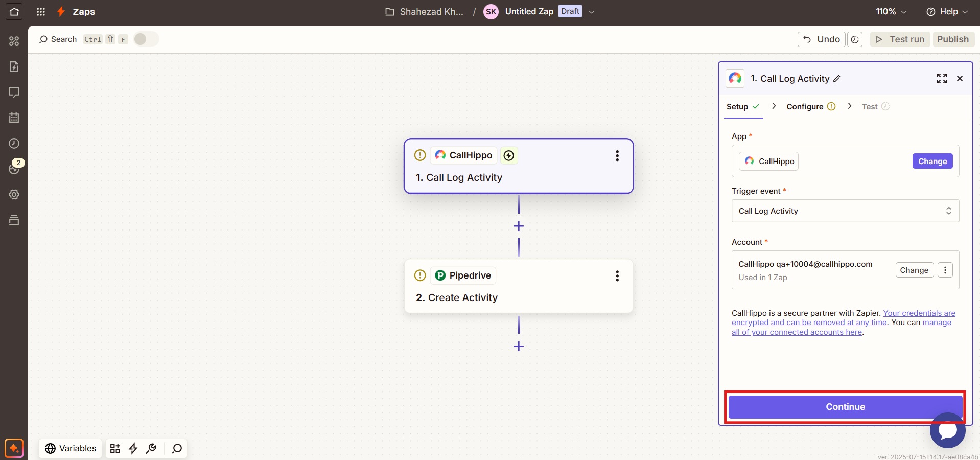Open the 110% zoom dropdown
Image resolution: width=980 pixels, height=460 pixels.
tap(891, 11)
